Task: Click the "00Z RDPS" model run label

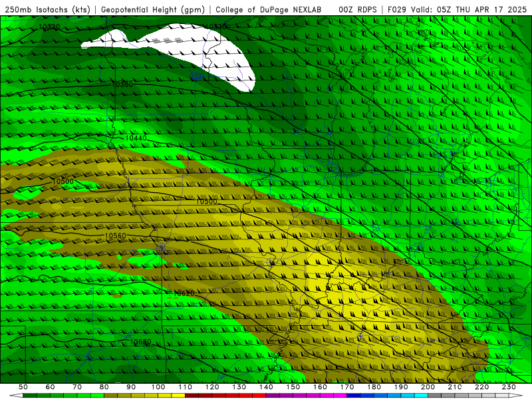Action: pos(357,9)
